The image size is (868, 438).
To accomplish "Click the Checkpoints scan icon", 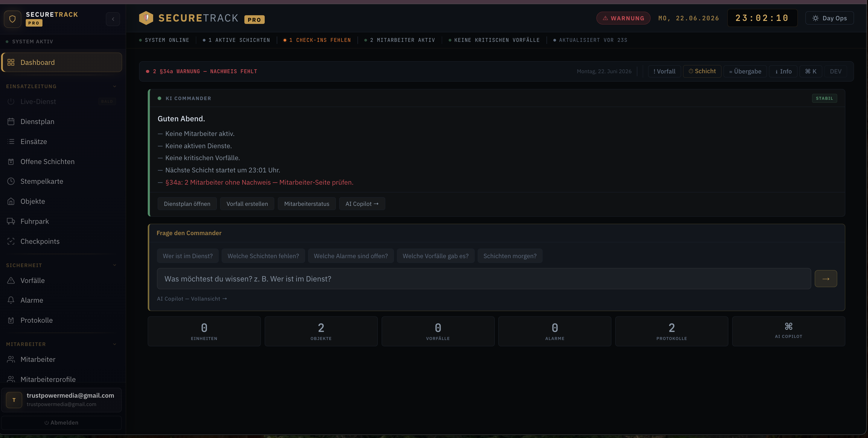I will click(x=11, y=241).
